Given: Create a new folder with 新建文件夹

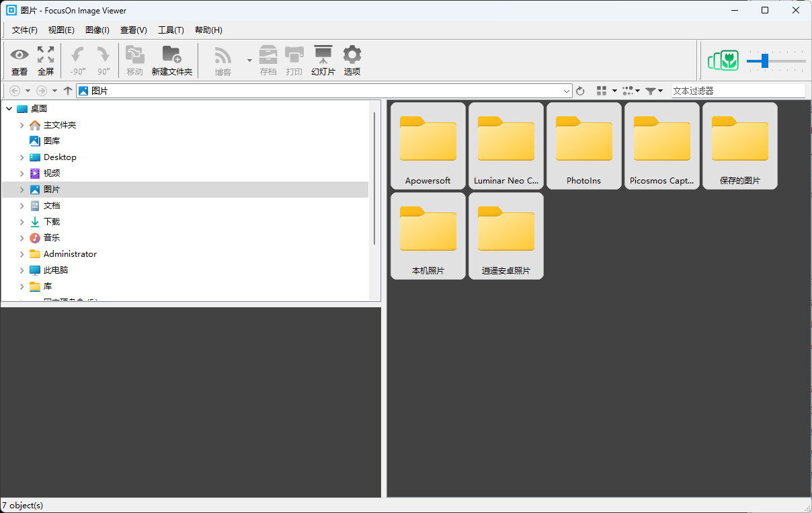Looking at the screenshot, I should click(172, 61).
